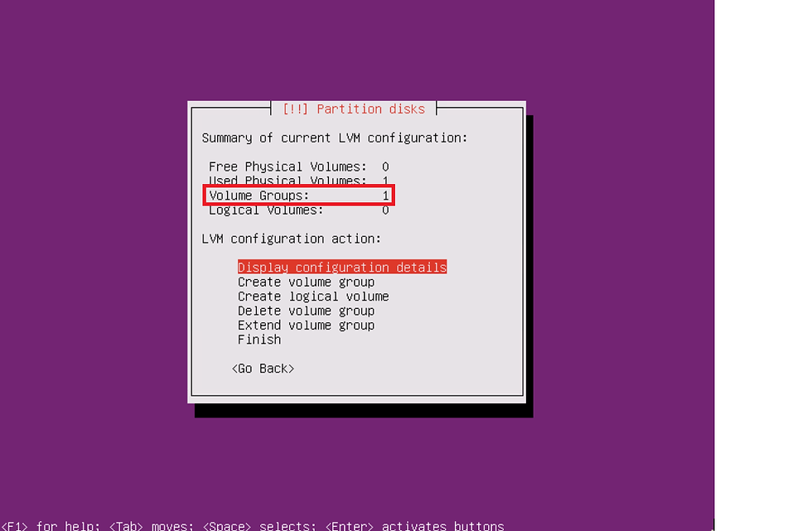Activate the Go Back button
The width and height of the screenshot is (812, 531).
pos(263,369)
